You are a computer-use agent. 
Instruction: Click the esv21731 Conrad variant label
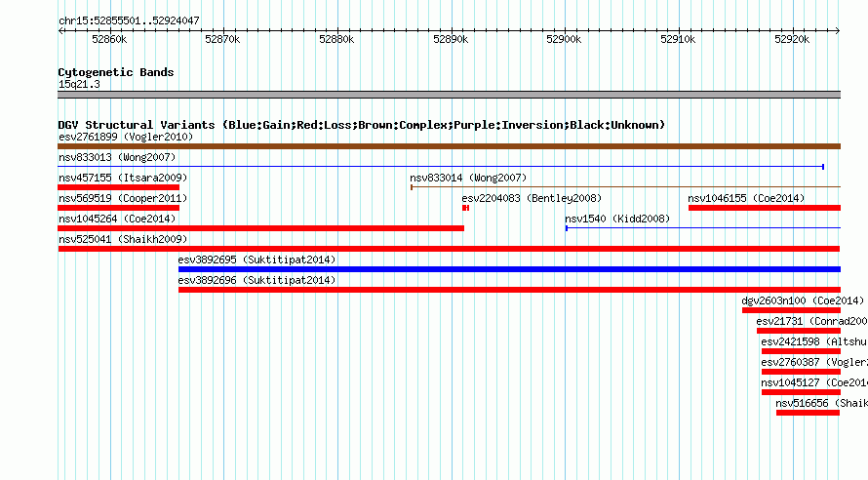click(x=811, y=321)
